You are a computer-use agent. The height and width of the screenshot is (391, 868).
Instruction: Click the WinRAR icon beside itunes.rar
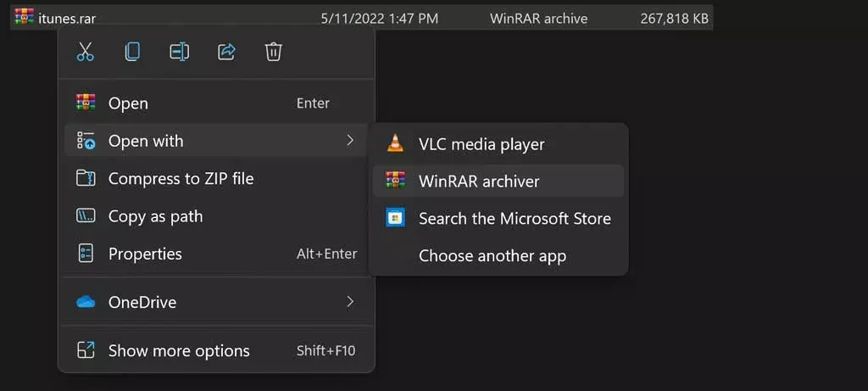[25, 18]
